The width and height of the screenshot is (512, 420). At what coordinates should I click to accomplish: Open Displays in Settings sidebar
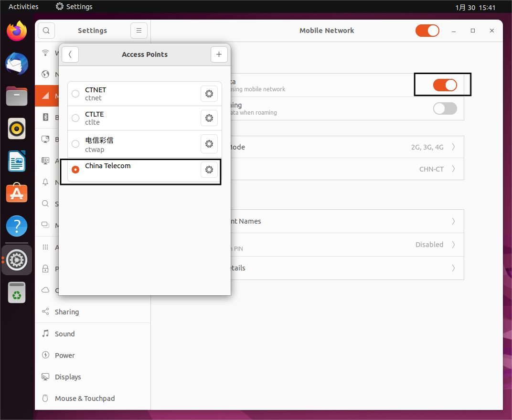(x=93, y=377)
